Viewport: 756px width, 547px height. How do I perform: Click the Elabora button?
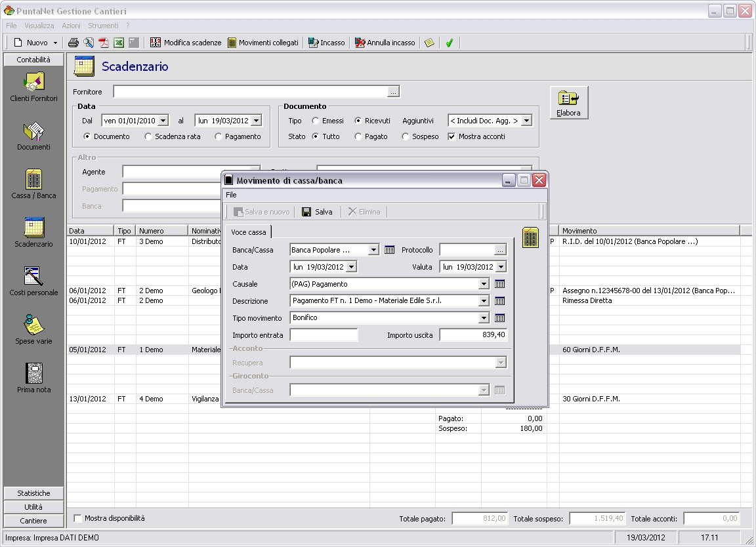568,103
